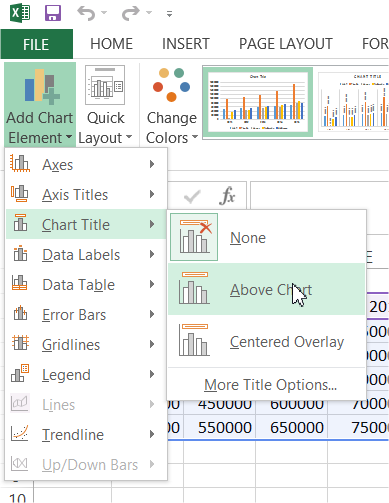This screenshot has height=503, width=389.
Task: Choose the Centered Overlay title icon
Action: click(194, 340)
